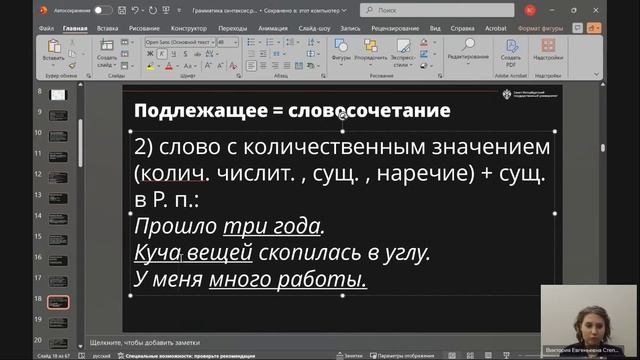
Task: Toggle the AutoSave (Автосохранение) switch
Action: (102, 10)
